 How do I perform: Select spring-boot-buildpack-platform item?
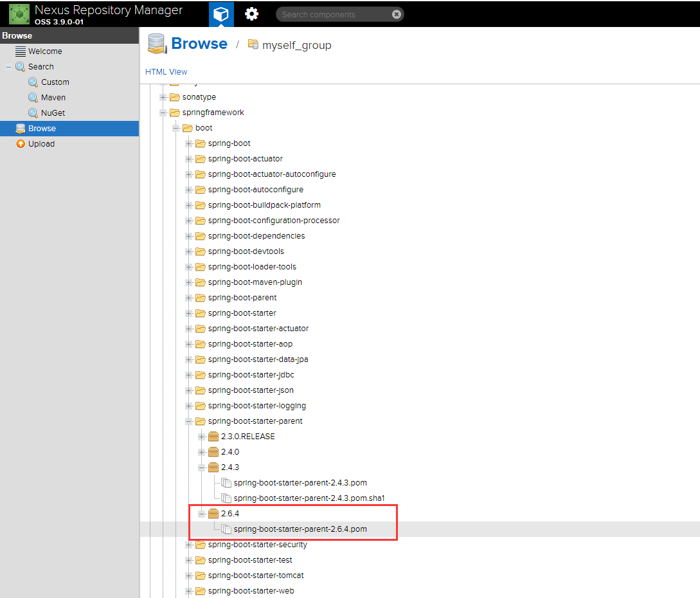coord(264,205)
